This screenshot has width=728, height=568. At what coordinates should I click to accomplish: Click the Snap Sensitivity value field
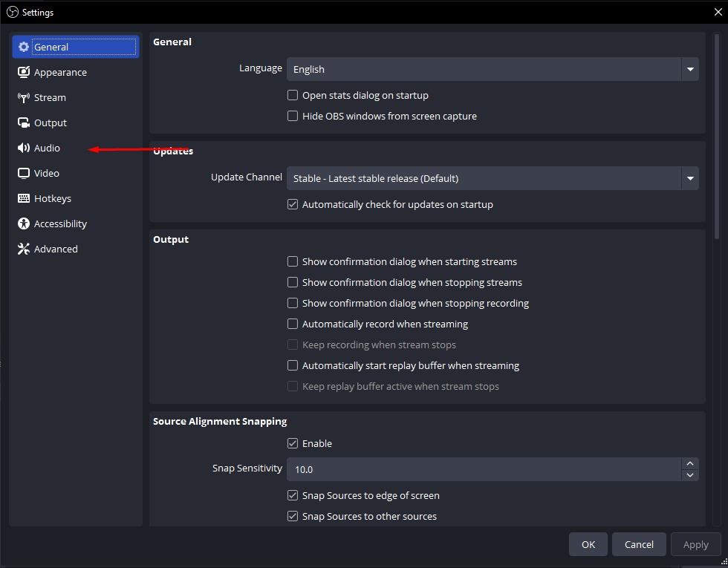(x=483, y=469)
